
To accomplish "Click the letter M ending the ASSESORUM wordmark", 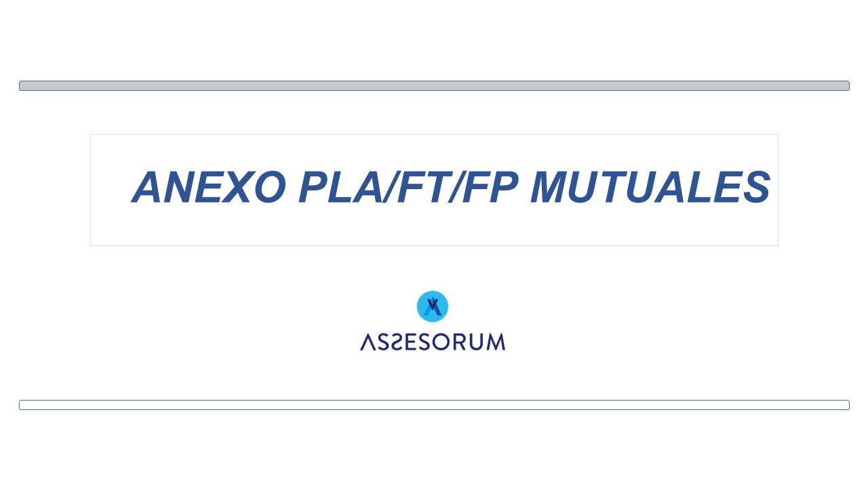I will point(496,342).
